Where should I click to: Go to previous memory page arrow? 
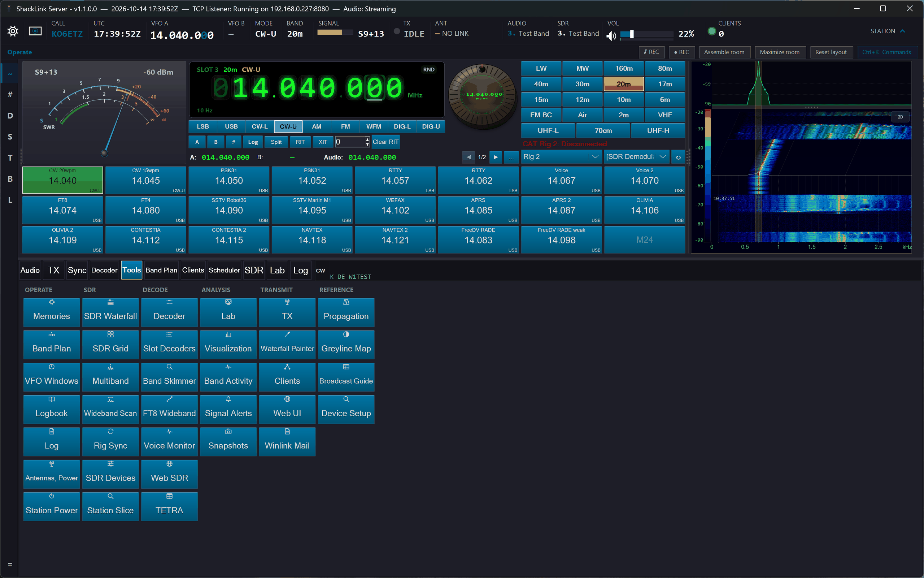point(468,157)
